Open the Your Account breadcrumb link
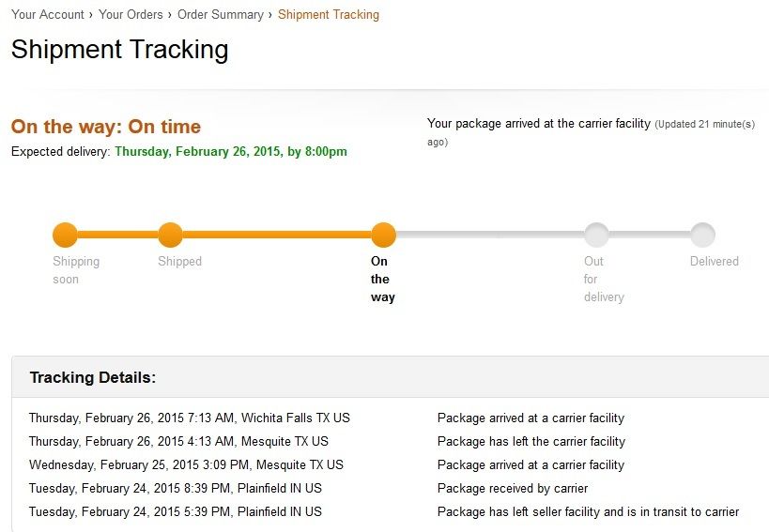This screenshot has width=769, height=532. [47, 15]
